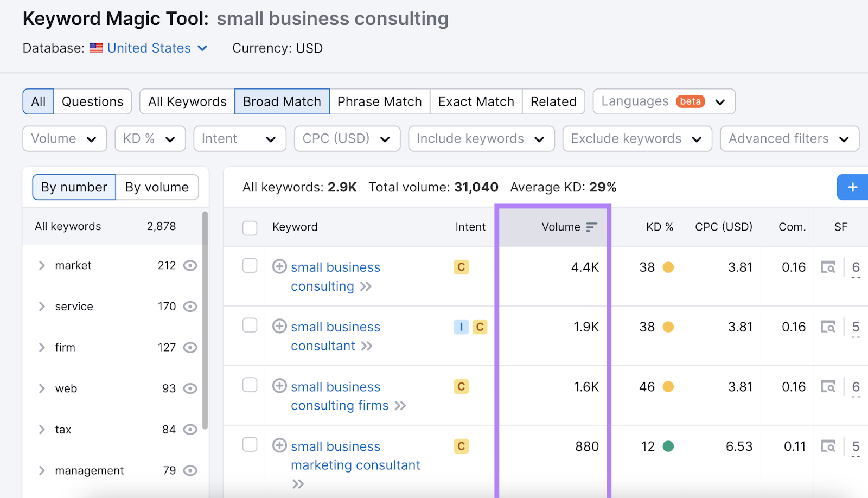Add 'small business consulting firms' with plus icon
The image size is (868, 498).
[279, 386]
